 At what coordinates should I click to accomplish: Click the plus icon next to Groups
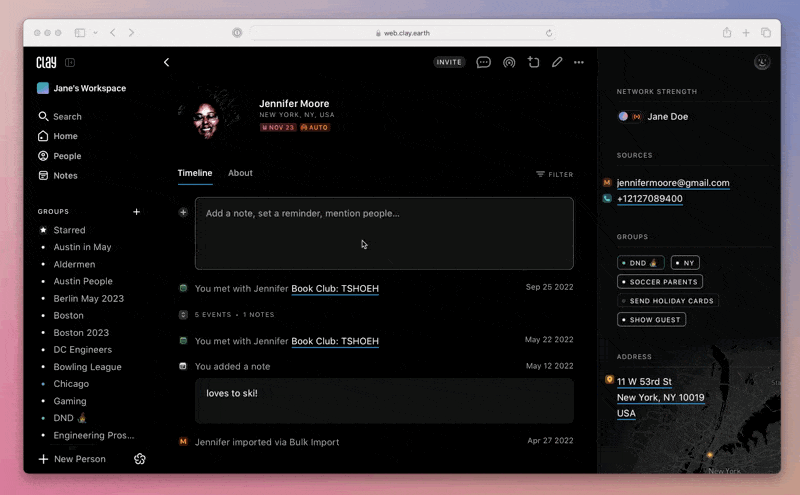point(137,212)
